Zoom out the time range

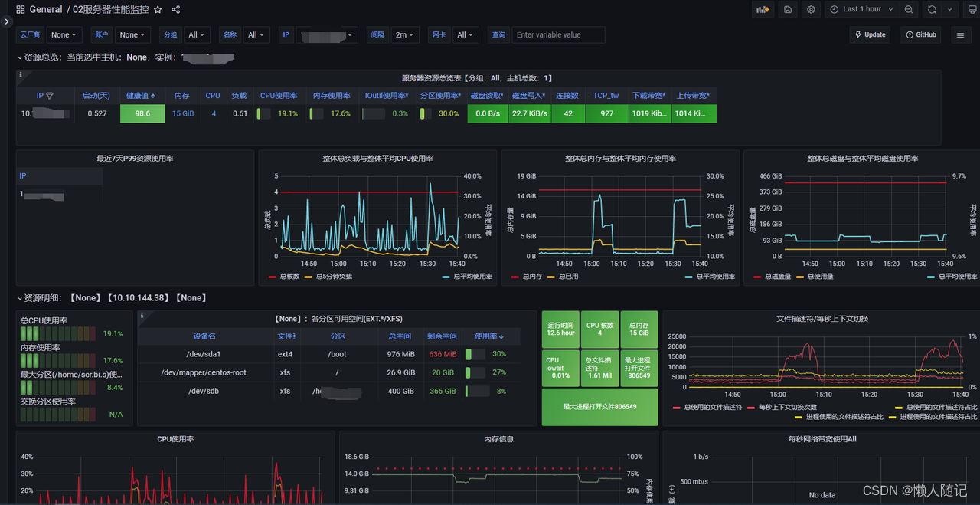pos(908,9)
